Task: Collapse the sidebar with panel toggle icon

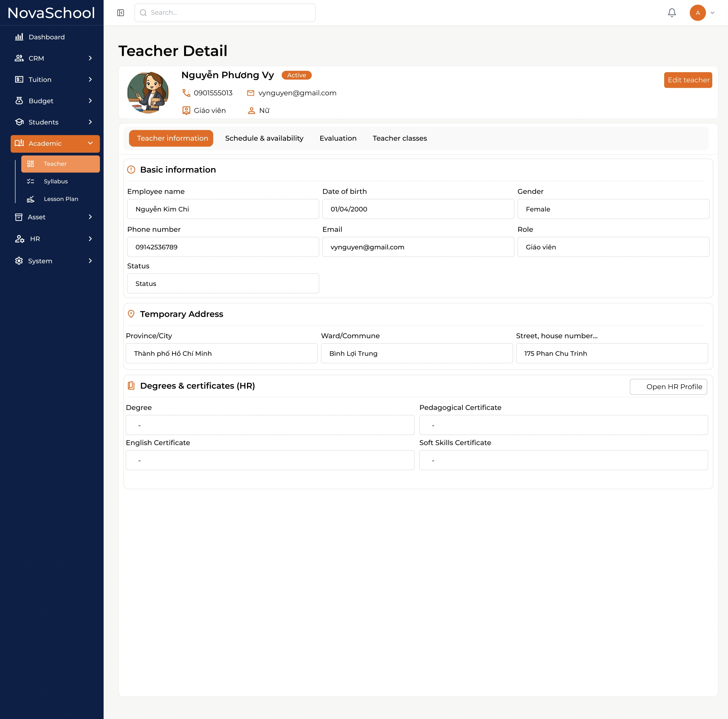Action: [x=121, y=13]
